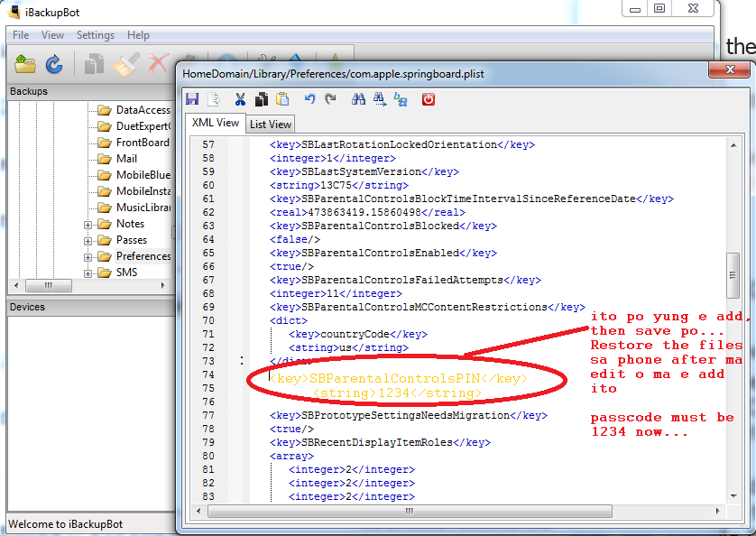Select the DuetExpert folder in tree

[x=143, y=126]
